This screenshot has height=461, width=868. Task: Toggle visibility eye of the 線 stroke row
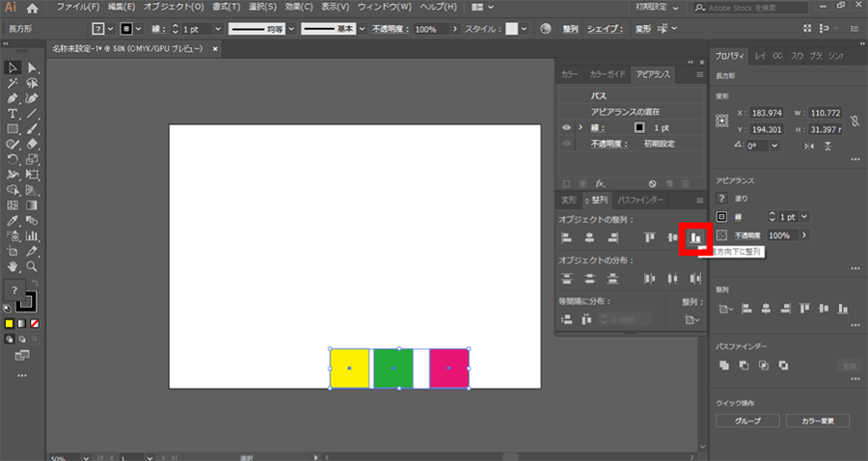pyautogui.click(x=566, y=127)
